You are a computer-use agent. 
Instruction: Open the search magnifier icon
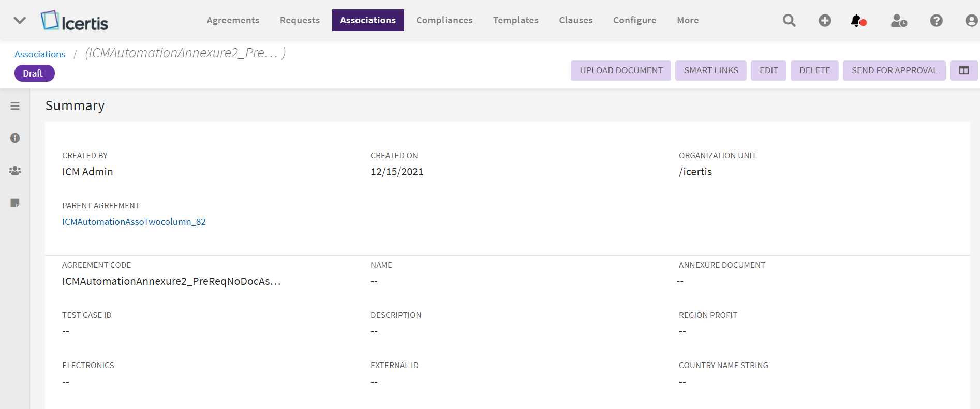click(789, 21)
